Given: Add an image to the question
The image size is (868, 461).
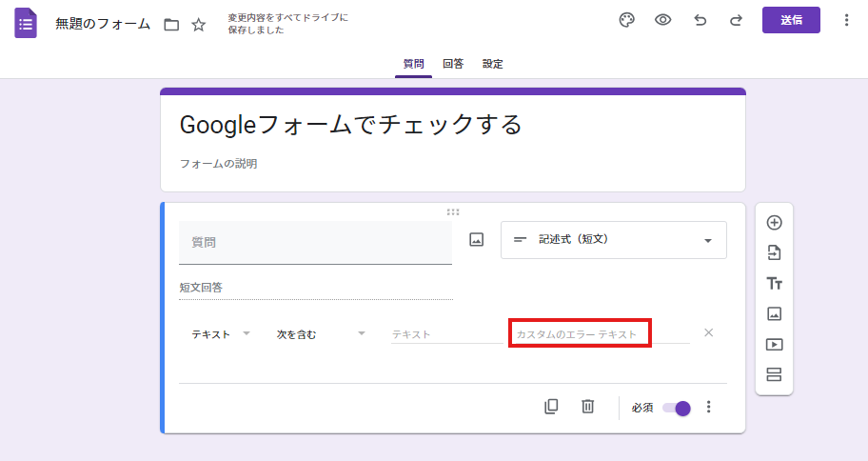Looking at the screenshot, I should coord(477,239).
